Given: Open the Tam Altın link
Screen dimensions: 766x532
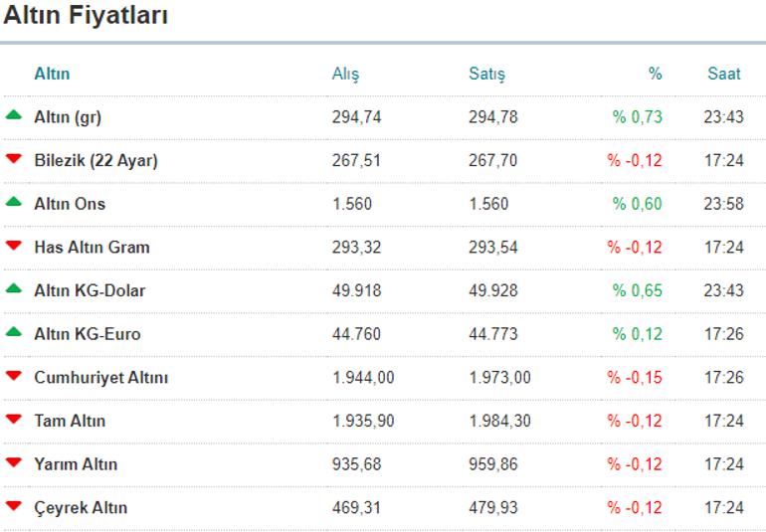Looking at the screenshot, I should coord(70,421).
